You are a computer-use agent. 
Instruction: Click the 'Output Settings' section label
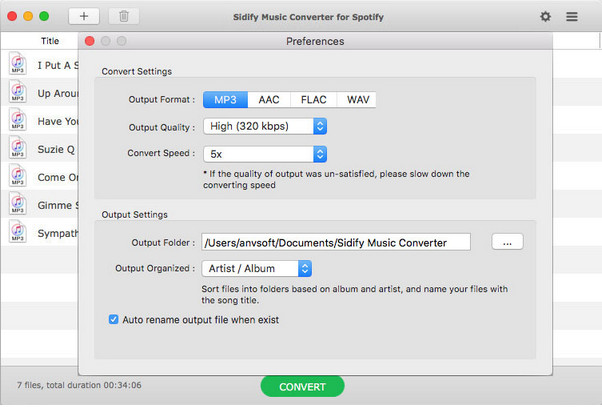(134, 214)
